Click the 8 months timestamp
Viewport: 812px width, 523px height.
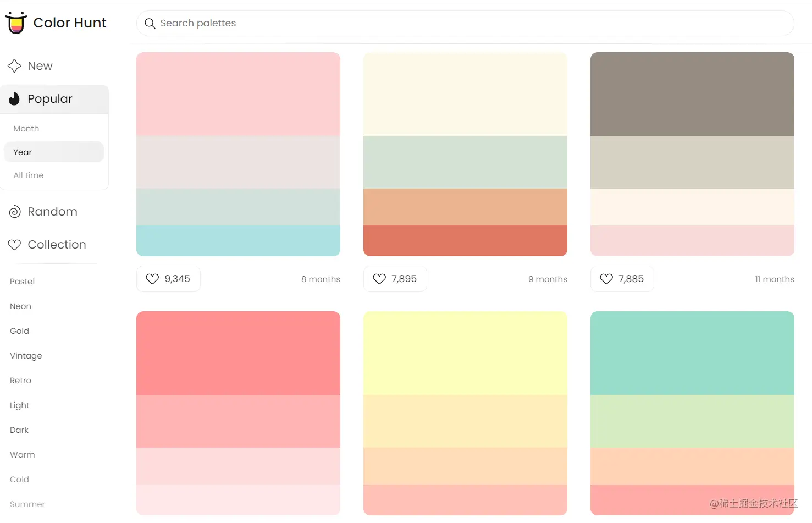coord(321,279)
